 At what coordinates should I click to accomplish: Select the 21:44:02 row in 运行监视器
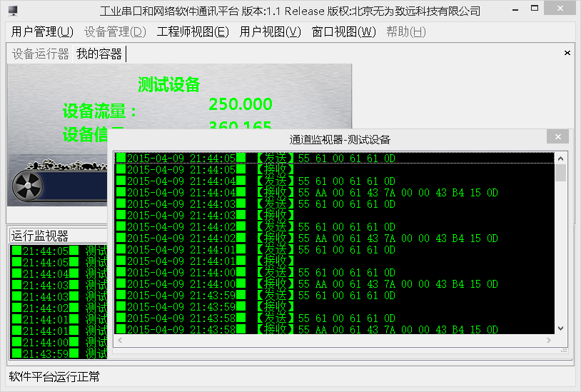pos(59,308)
